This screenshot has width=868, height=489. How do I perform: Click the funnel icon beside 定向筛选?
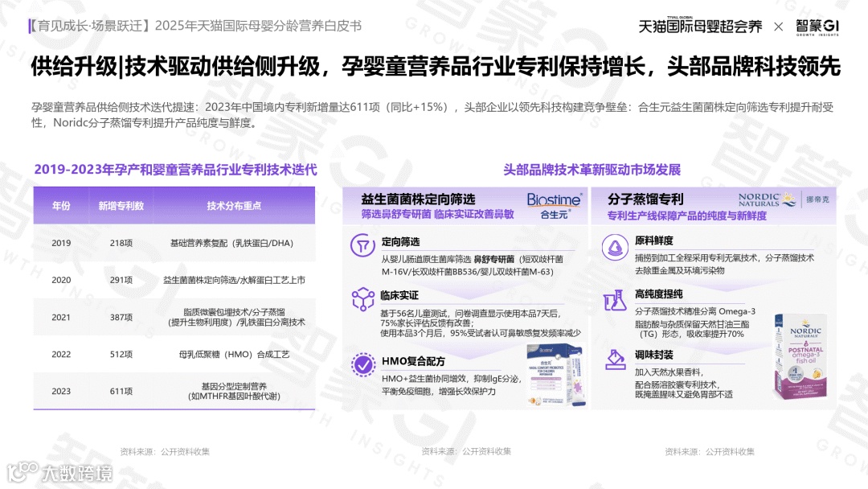[x=362, y=244]
